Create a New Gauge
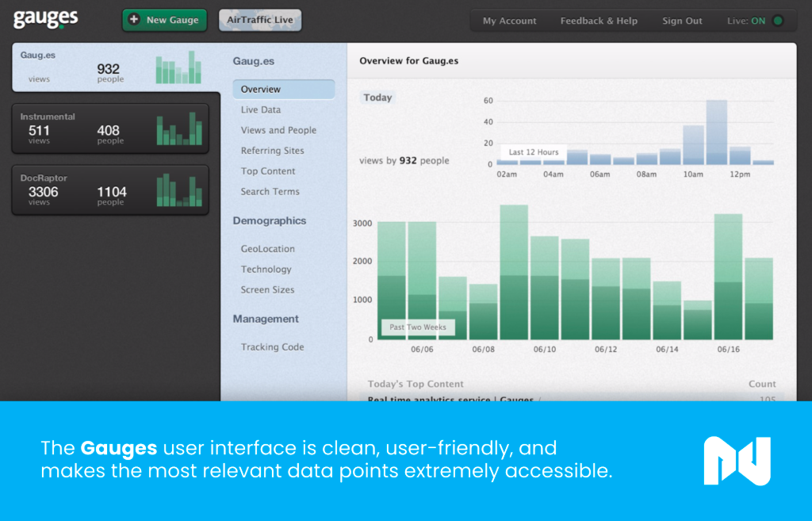 (x=164, y=19)
